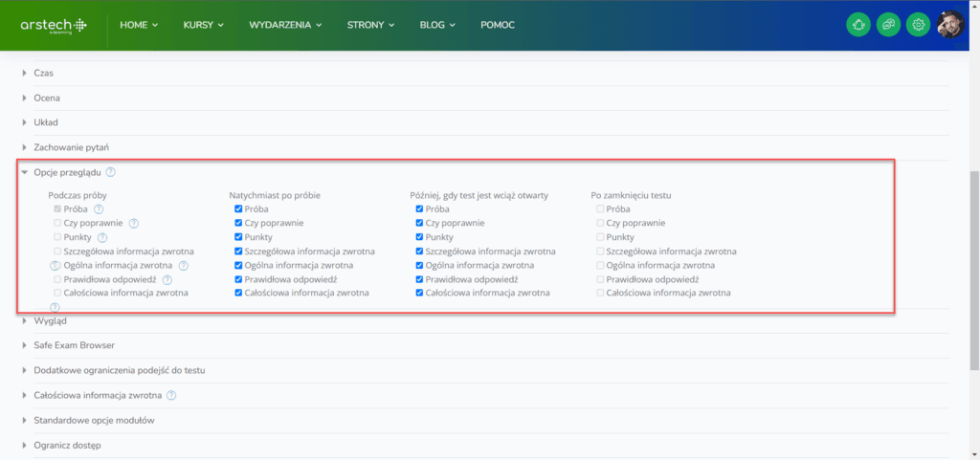The height and width of the screenshot is (460, 980).
Task: Open help icon just above the Wygląd section
Action: pyautogui.click(x=55, y=307)
